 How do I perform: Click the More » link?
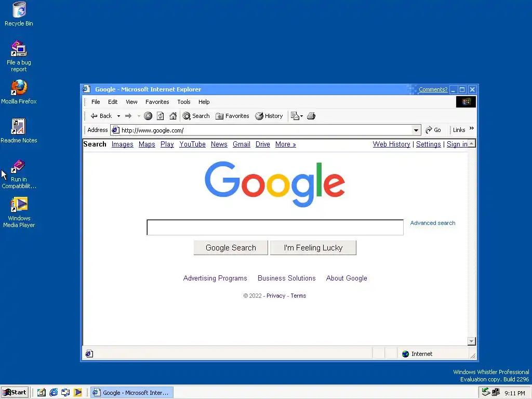pyautogui.click(x=286, y=144)
